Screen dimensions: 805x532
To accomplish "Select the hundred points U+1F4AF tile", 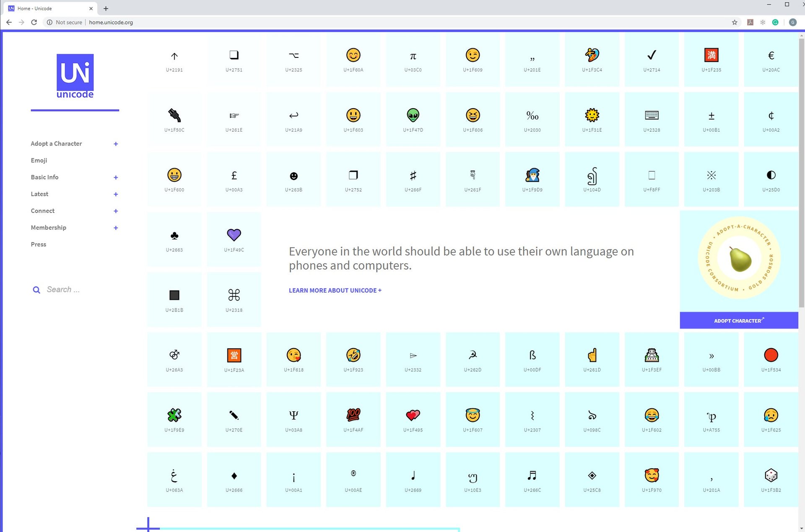I will pyautogui.click(x=353, y=420).
